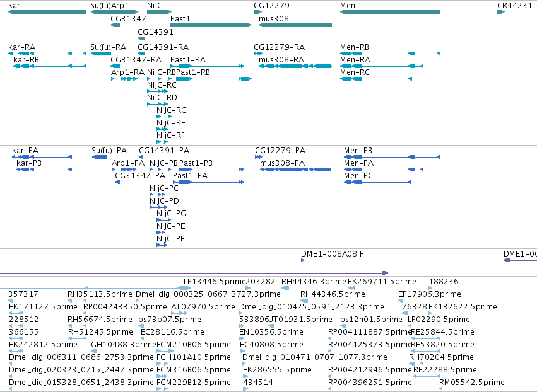Screen dimensions: 537x392
Task: Click the NijC-RG transcript
Action: point(164,117)
